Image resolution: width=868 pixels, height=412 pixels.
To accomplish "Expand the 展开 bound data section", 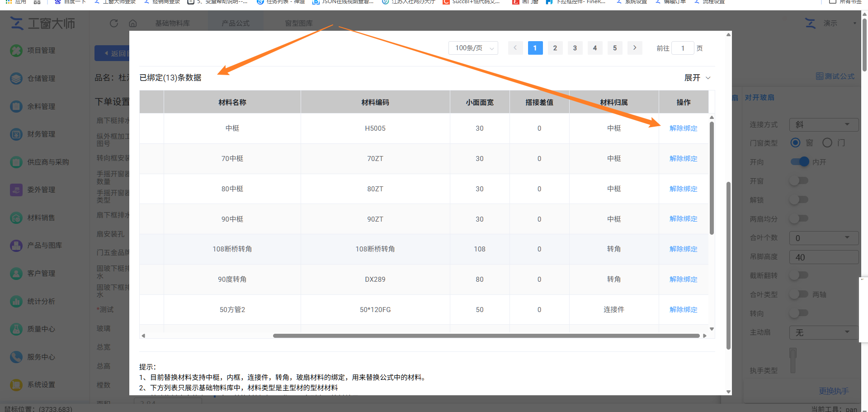I will tap(697, 78).
